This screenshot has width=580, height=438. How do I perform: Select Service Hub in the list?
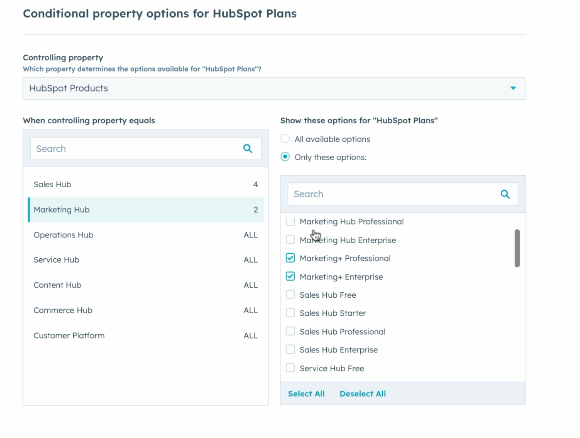pyautogui.click(x=146, y=260)
